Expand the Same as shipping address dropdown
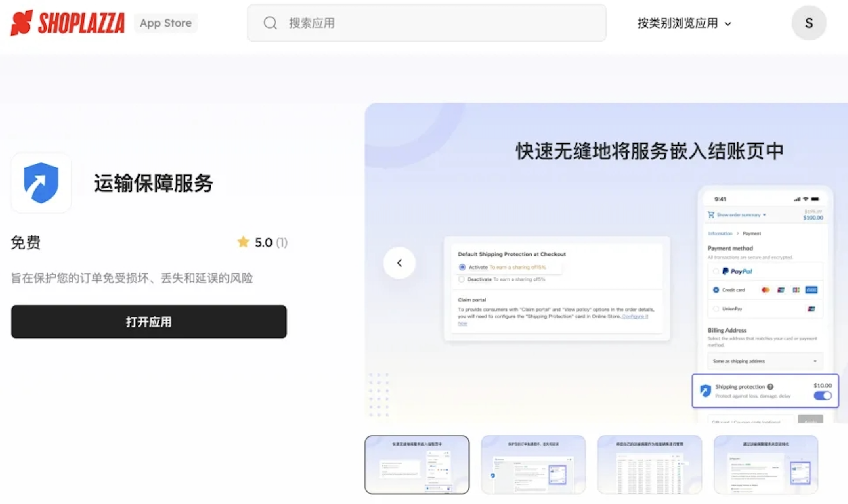848x504 pixels. pyautogui.click(x=815, y=361)
